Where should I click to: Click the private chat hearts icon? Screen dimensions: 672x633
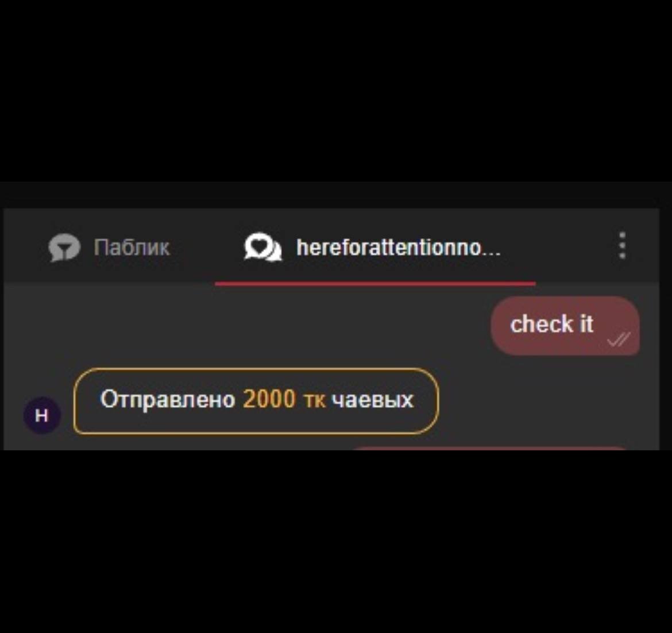click(x=262, y=246)
